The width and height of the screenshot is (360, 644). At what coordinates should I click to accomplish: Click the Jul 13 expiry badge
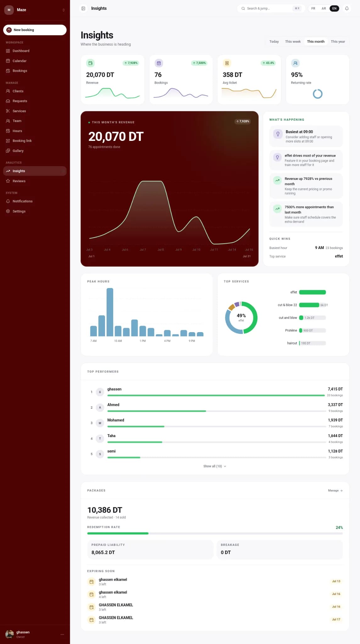[336, 581]
